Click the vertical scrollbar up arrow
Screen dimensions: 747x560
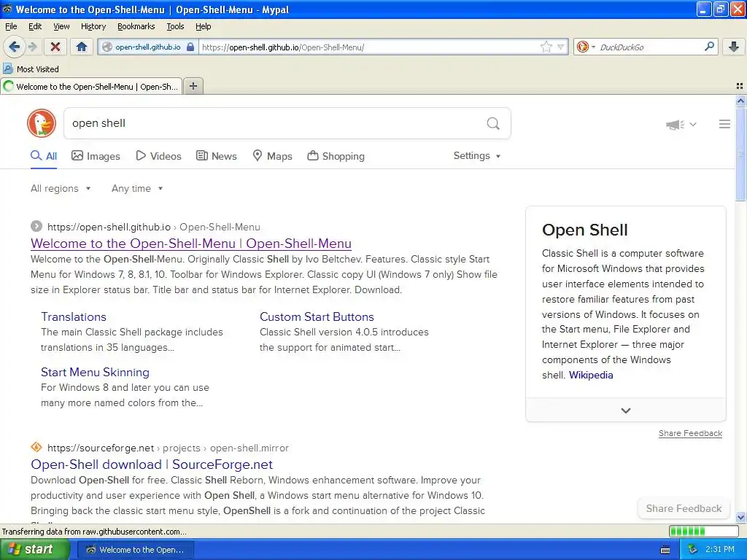pyautogui.click(x=740, y=101)
